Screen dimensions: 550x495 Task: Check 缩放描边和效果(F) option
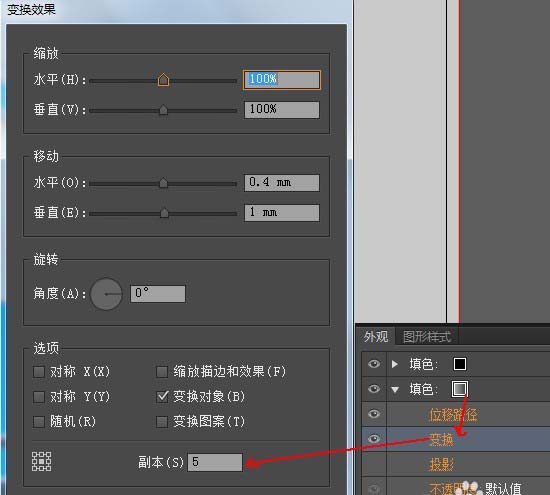pos(162,372)
